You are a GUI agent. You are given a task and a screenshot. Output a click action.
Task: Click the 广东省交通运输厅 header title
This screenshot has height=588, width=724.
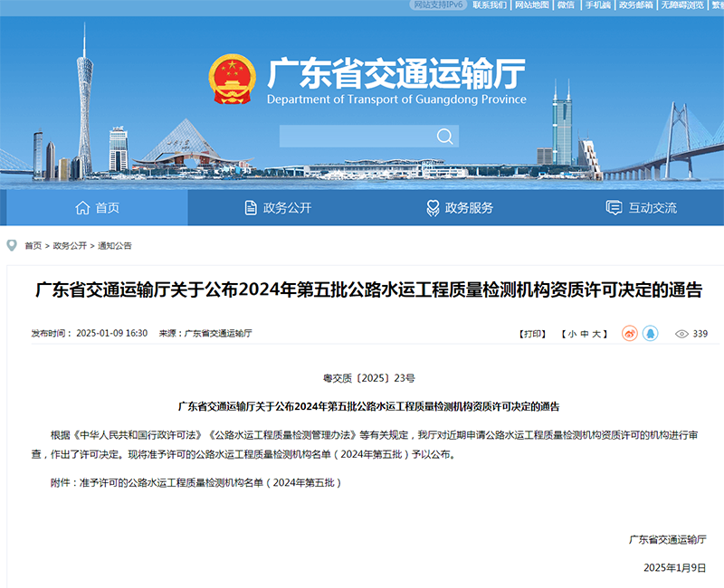(x=396, y=73)
